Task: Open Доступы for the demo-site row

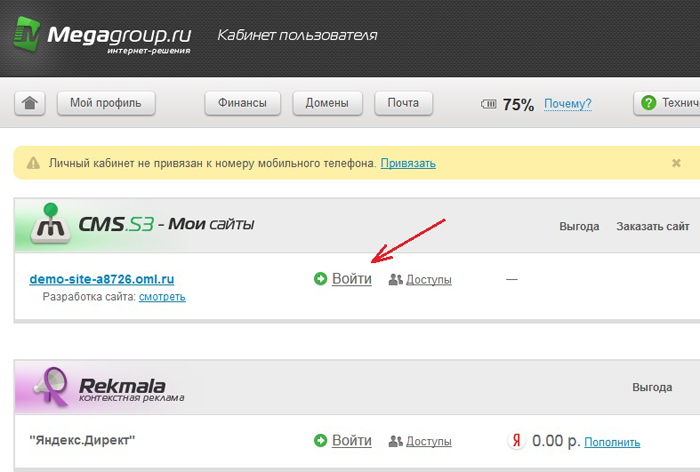Action: tap(429, 280)
